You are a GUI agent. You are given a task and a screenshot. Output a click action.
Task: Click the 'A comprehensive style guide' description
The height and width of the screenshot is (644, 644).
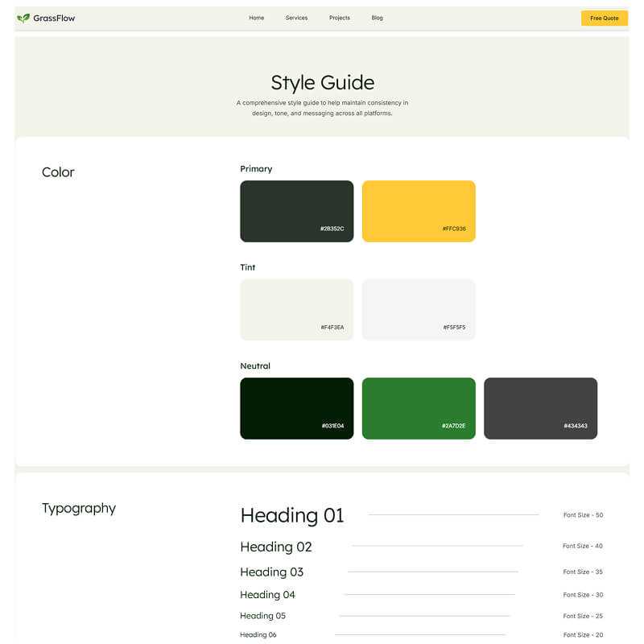[323, 108]
